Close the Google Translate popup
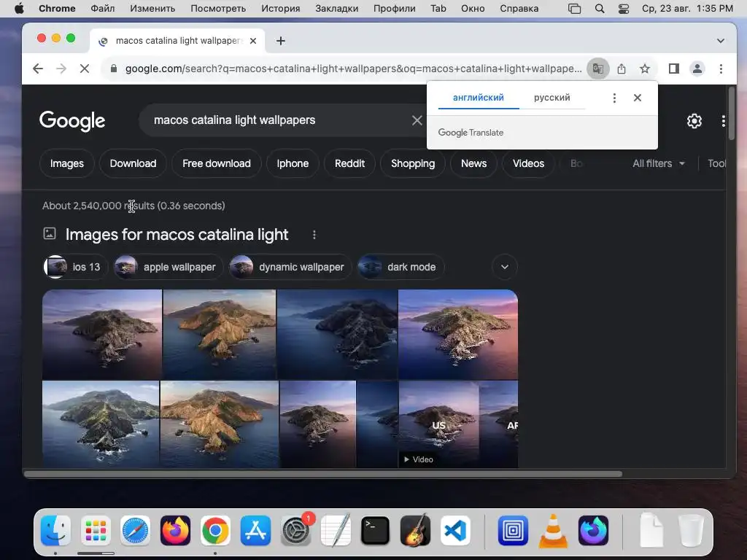 pos(638,98)
